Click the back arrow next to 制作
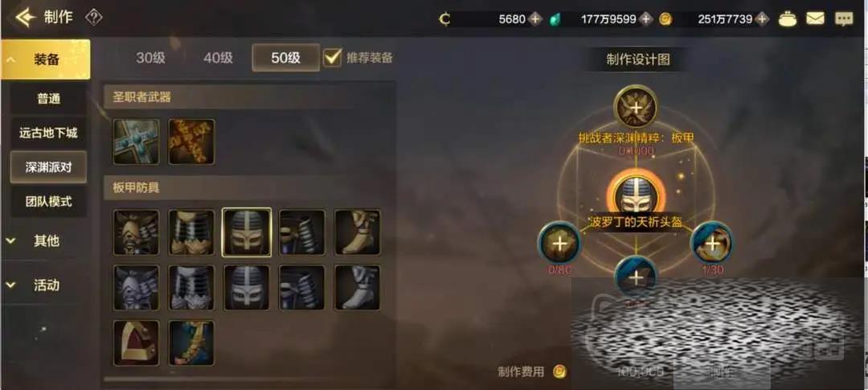 [26, 18]
